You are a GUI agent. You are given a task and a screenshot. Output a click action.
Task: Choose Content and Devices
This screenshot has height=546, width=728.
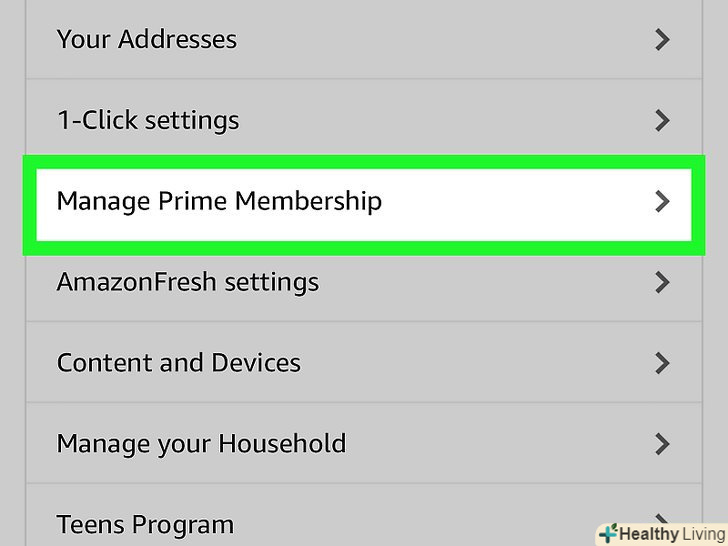pos(179,363)
